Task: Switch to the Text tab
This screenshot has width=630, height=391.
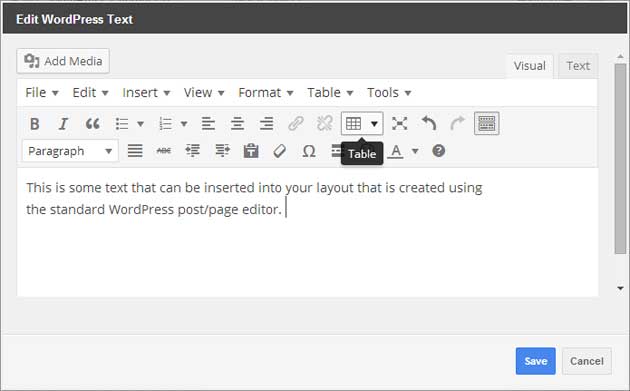Action: (x=578, y=66)
